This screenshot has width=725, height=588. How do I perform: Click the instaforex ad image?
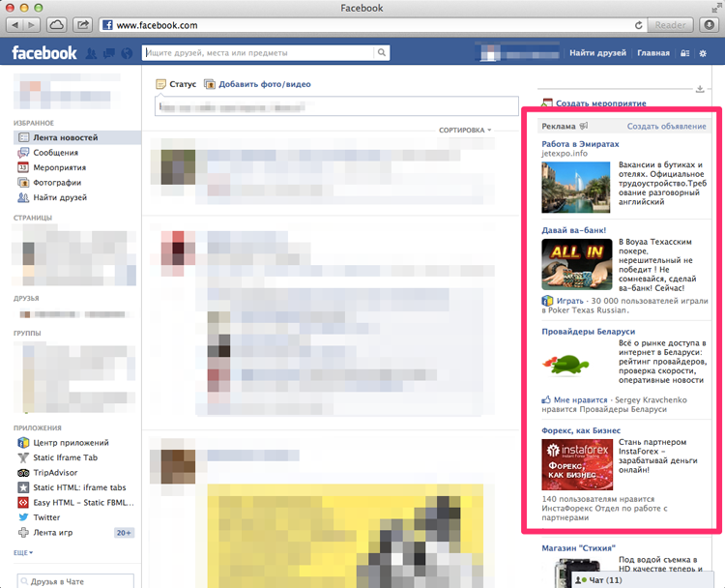[x=577, y=464]
